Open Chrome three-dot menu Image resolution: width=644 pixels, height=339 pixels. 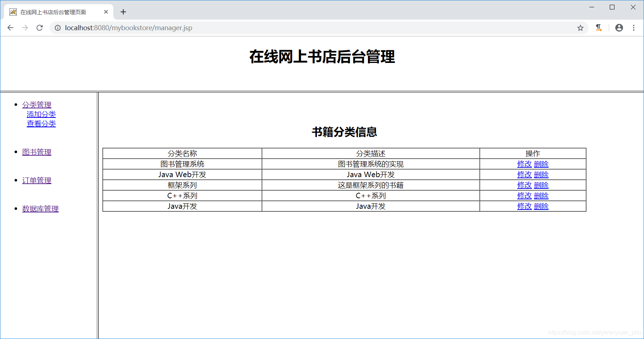pyautogui.click(x=634, y=28)
